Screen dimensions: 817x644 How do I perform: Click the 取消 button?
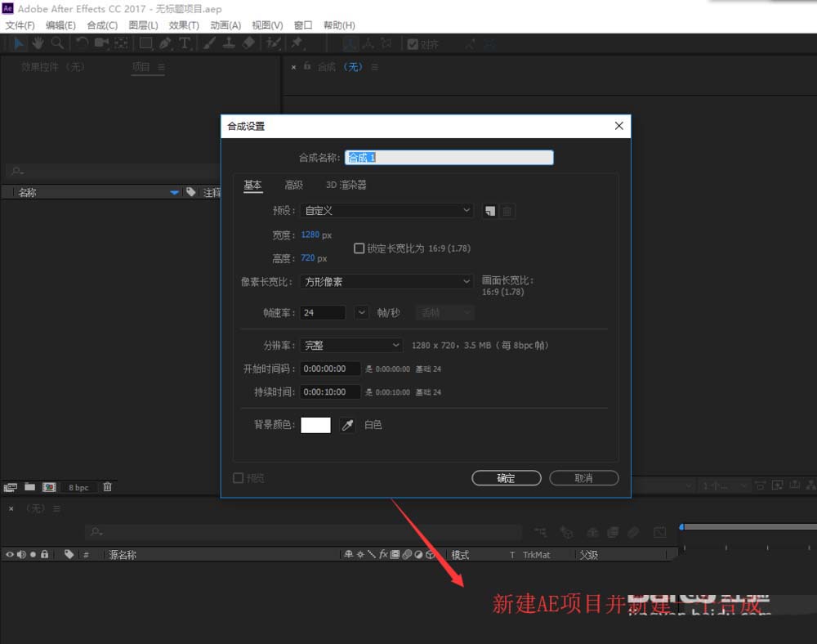[x=583, y=477]
